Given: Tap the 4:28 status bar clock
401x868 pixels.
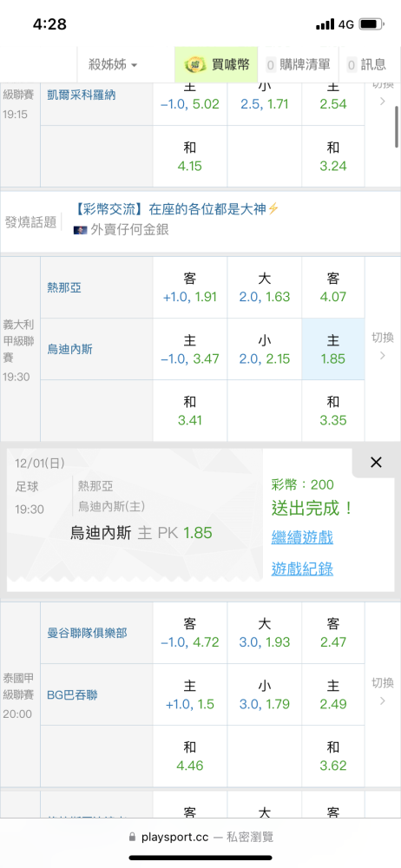Looking at the screenshot, I should [49, 24].
